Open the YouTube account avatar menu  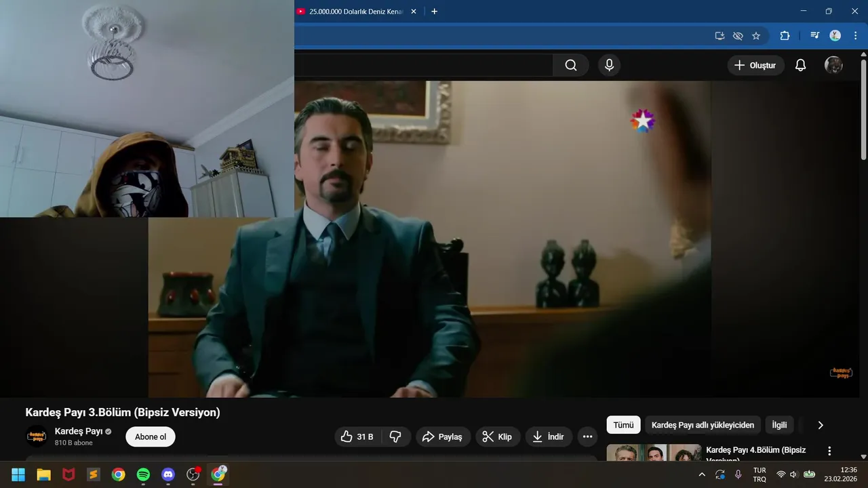coord(833,65)
